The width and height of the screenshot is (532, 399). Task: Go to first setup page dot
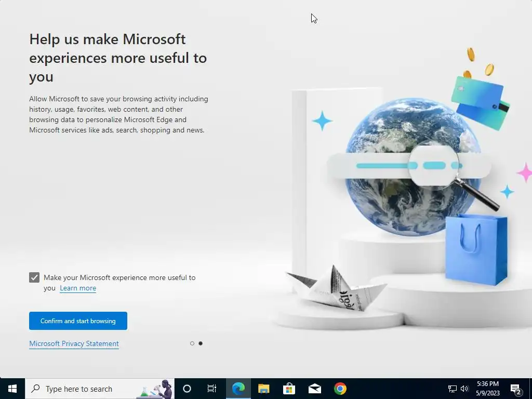(x=192, y=343)
